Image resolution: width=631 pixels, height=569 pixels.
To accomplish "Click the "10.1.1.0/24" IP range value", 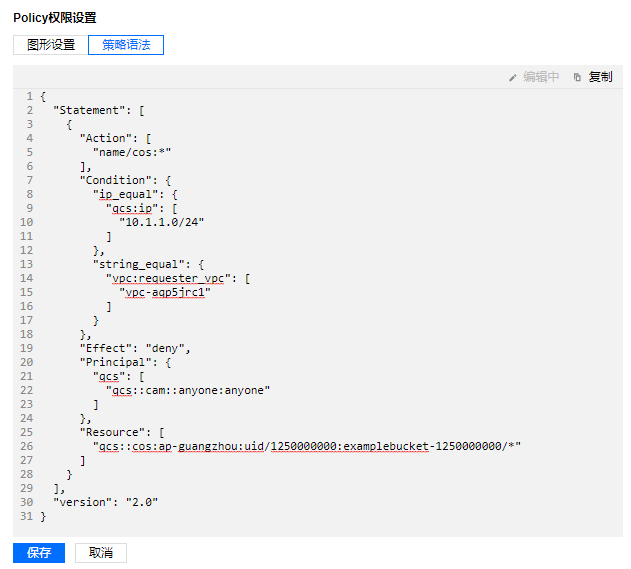I will (162, 222).
